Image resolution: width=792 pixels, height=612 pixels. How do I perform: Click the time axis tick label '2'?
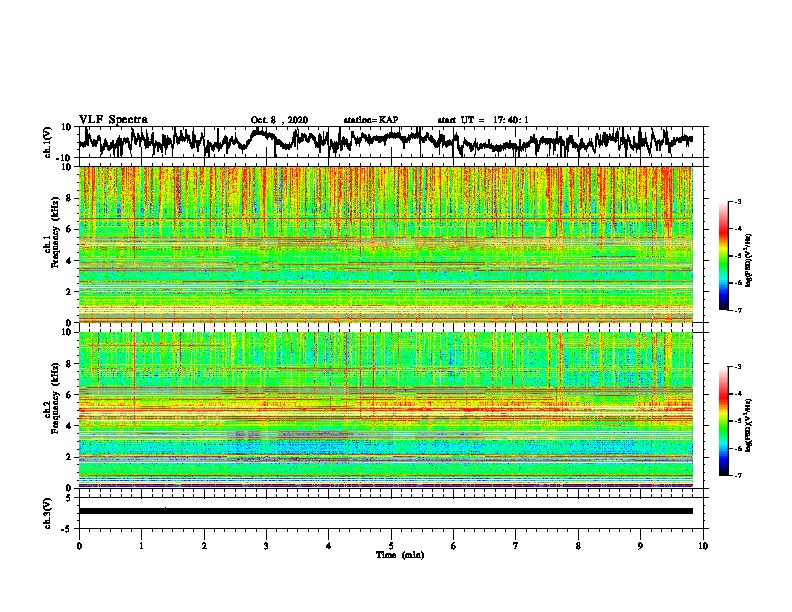[x=204, y=546]
